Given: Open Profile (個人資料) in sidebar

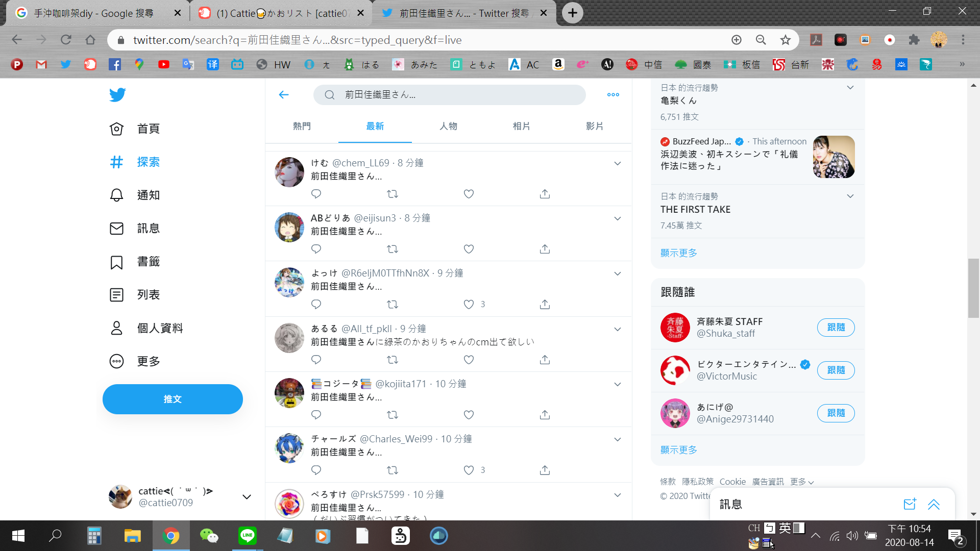Looking at the screenshot, I should pos(146,328).
